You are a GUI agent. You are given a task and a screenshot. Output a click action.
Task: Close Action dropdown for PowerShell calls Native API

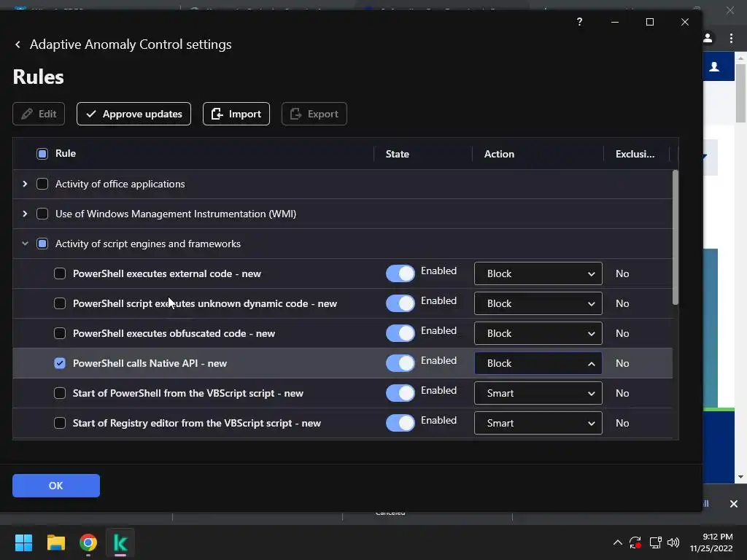[x=538, y=363]
